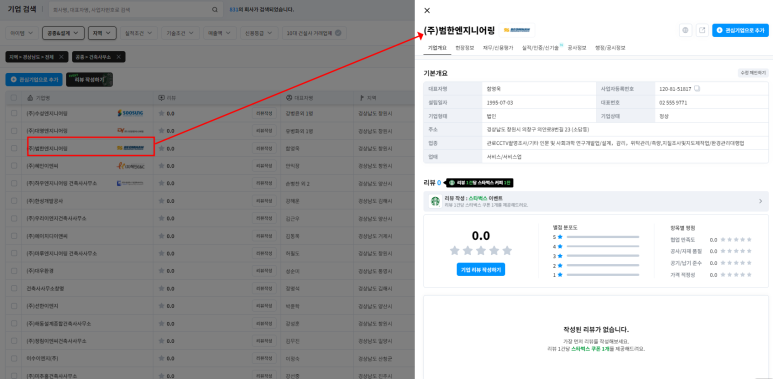Open company page in new window icon
Image resolution: width=773 pixels, height=379 pixels.
(702, 30)
